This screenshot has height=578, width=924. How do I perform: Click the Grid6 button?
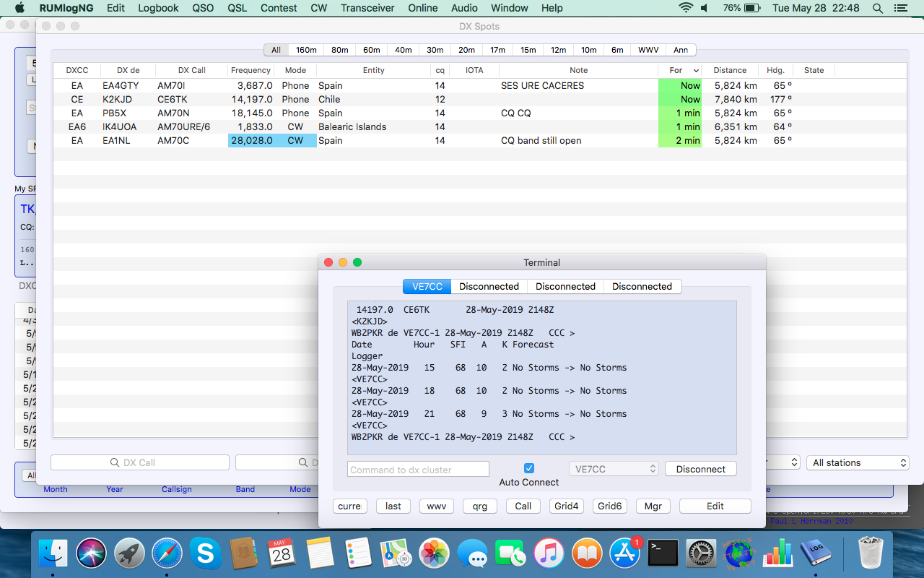coord(610,506)
